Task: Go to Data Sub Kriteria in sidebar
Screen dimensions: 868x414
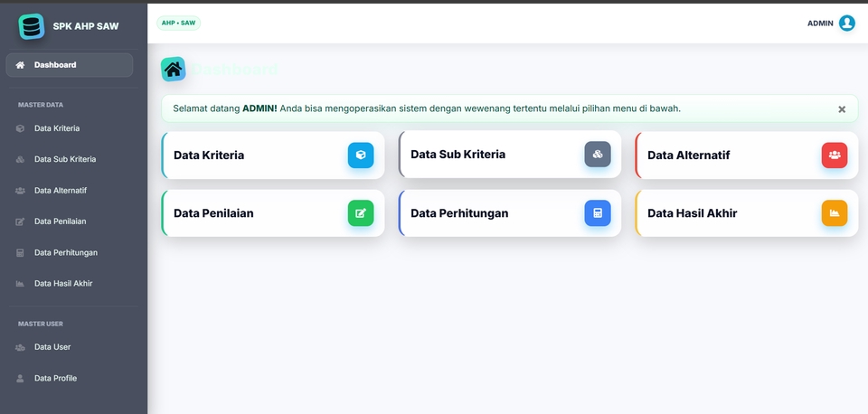Action: coord(65,159)
